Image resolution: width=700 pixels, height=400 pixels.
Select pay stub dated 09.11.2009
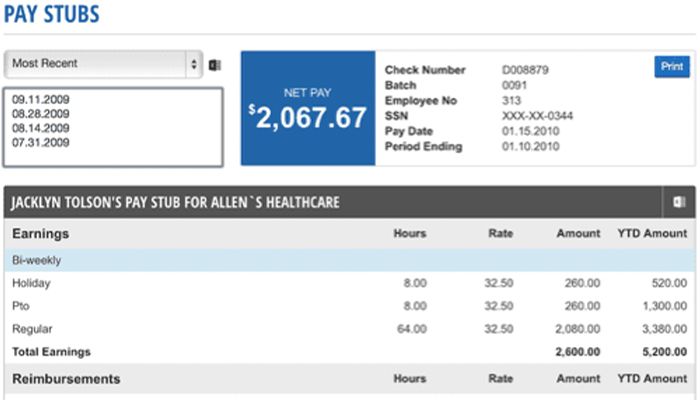tap(40, 102)
